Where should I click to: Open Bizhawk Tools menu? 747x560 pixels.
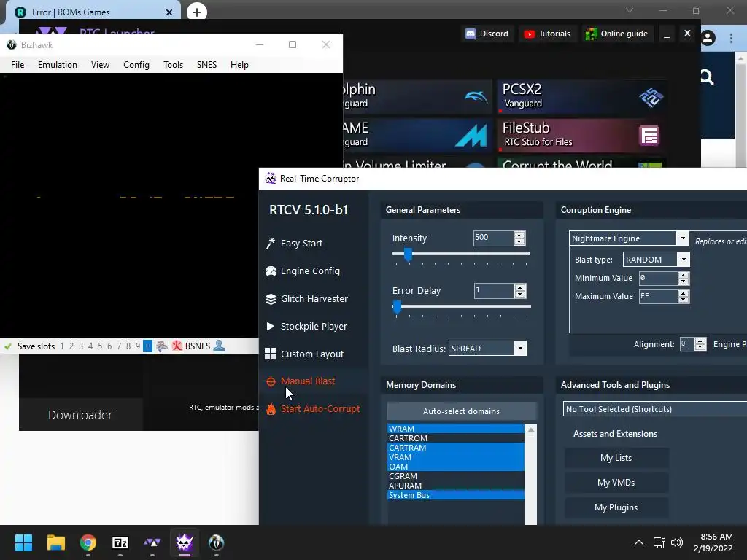point(173,65)
